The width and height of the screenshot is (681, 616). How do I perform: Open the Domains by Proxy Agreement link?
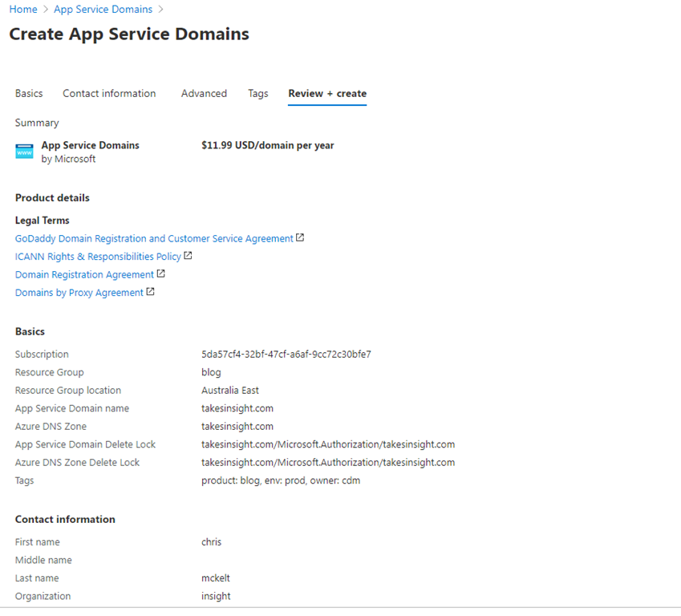click(79, 293)
